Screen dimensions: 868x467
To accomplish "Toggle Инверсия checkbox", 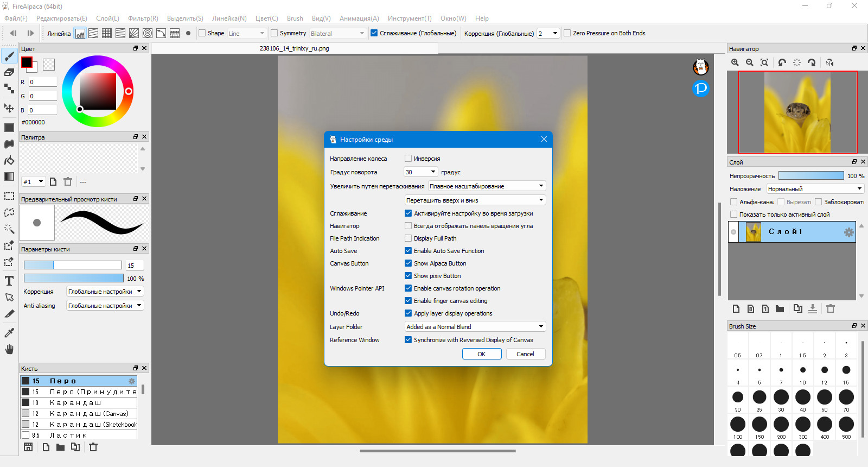I will pyautogui.click(x=408, y=159).
